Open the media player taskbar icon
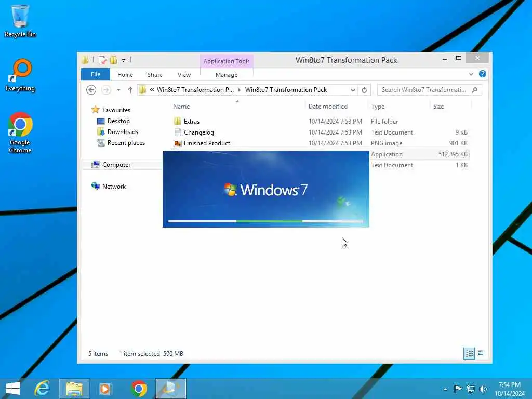 point(105,389)
